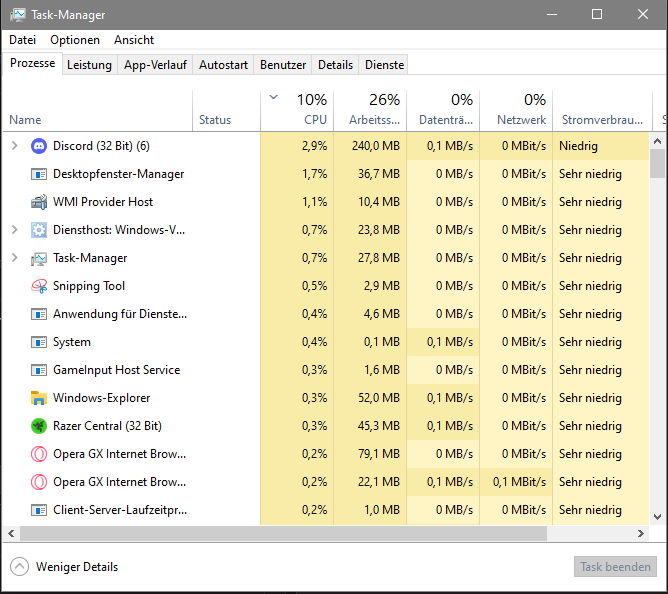Select the Razer Central (32 Bit) name
The image size is (668, 594).
click(x=107, y=426)
